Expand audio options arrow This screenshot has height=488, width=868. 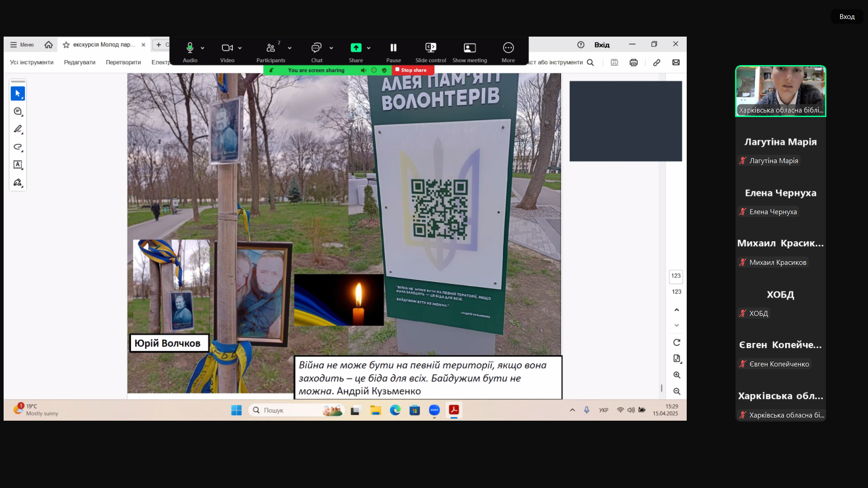tap(203, 48)
